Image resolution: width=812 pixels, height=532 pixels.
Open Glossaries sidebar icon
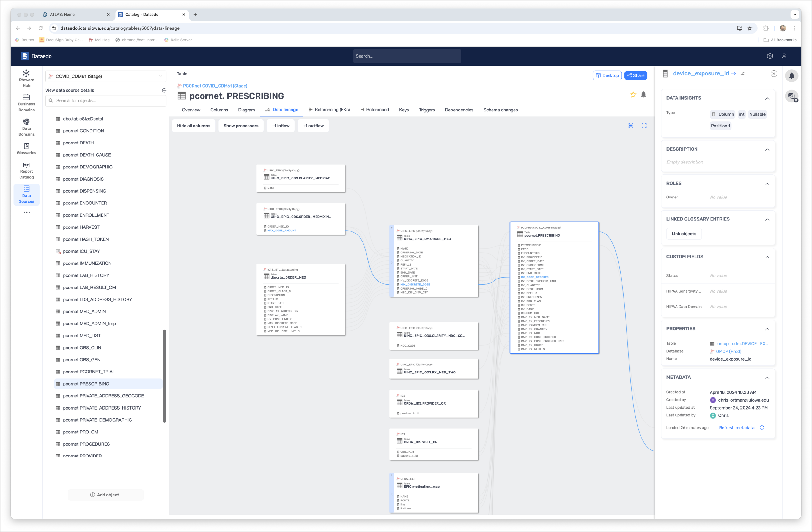(26, 149)
